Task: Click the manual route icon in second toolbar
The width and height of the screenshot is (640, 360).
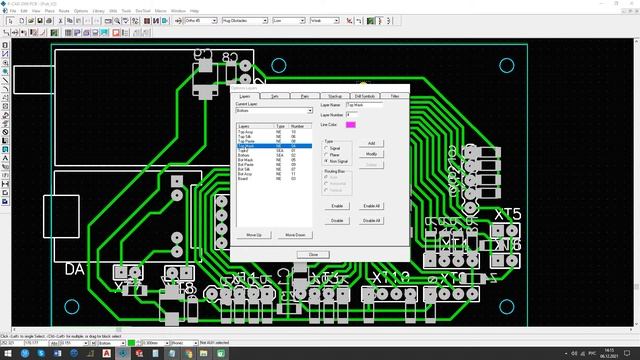Action: click(x=6, y=32)
